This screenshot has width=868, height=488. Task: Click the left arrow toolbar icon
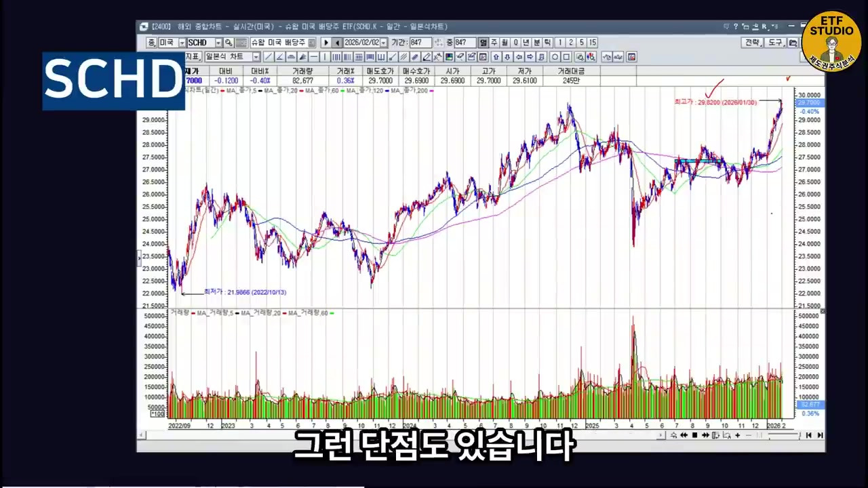[519, 57]
